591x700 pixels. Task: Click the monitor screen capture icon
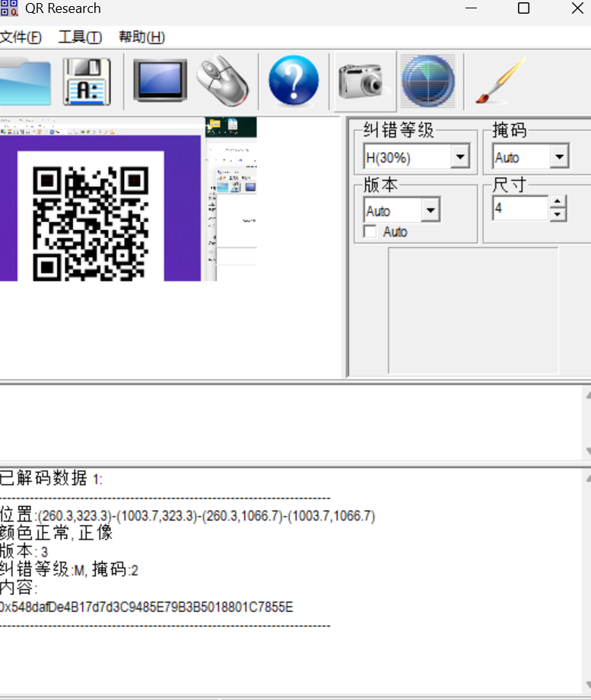pos(160,81)
